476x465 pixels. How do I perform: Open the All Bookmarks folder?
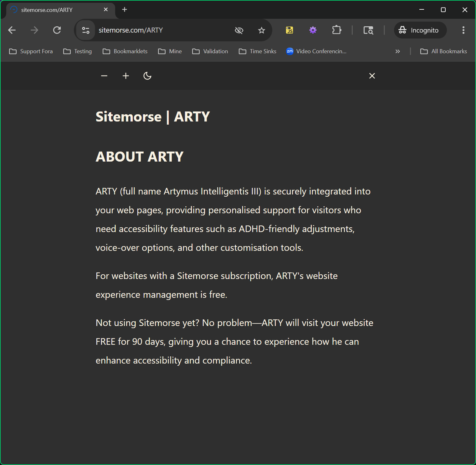click(444, 51)
